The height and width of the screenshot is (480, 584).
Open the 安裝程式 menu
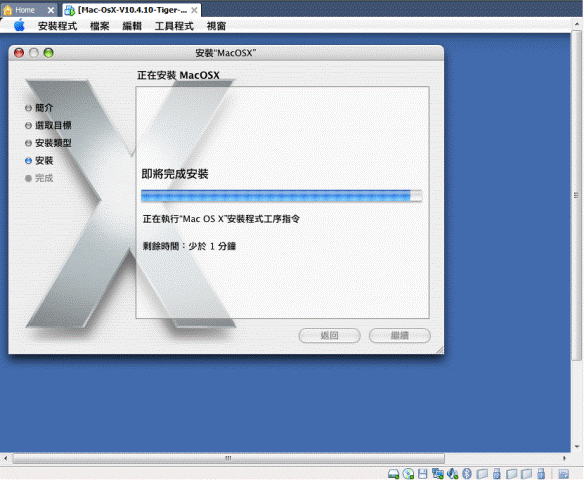tap(57, 26)
